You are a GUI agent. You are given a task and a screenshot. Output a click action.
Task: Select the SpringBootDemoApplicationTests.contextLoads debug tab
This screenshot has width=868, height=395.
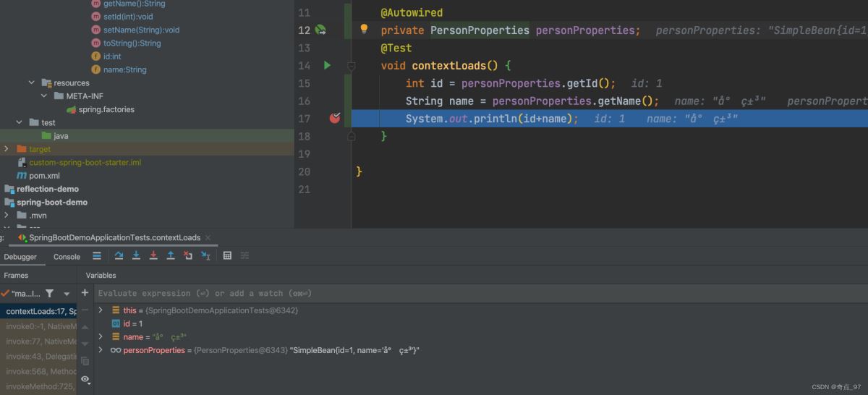(x=114, y=237)
